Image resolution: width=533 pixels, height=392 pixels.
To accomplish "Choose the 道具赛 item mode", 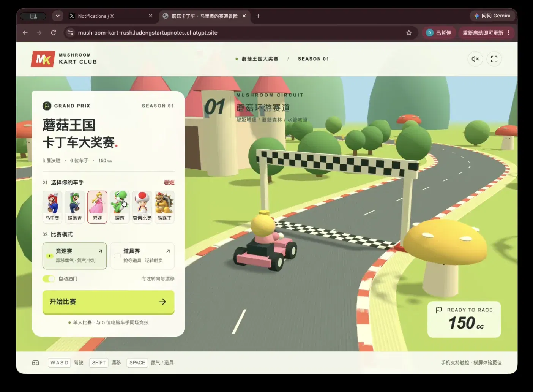I will click(x=142, y=256).
